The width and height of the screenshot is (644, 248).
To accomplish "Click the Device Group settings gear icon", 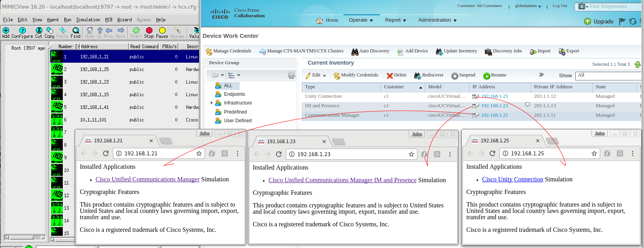I will (x=291, y=75).
